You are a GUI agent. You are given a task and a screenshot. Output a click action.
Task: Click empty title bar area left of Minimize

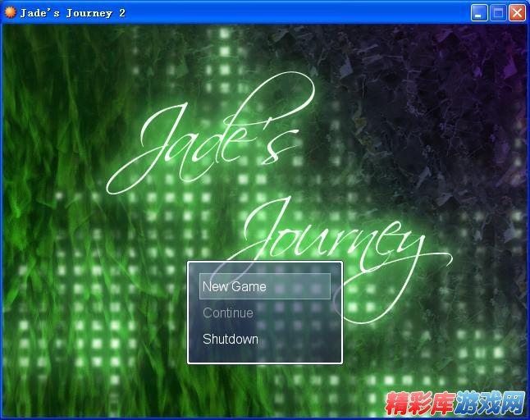(x=328, y=12)
